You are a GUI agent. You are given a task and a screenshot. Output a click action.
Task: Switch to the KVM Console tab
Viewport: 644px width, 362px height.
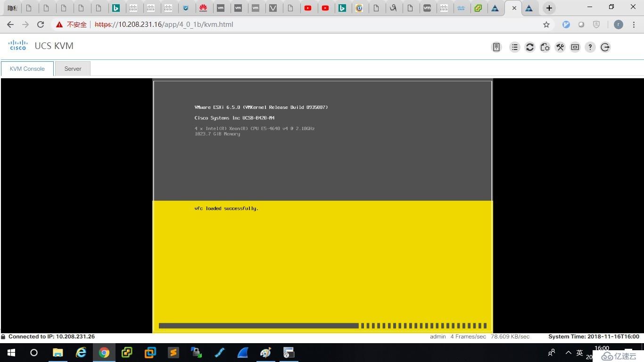(27, 69)
